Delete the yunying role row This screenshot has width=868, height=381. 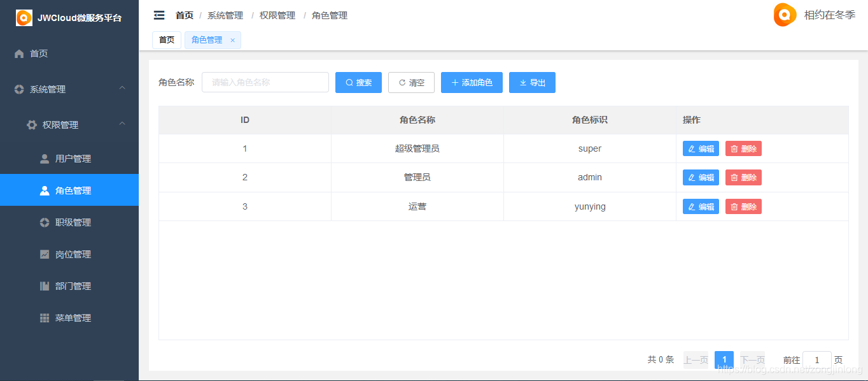pos(743,207)
